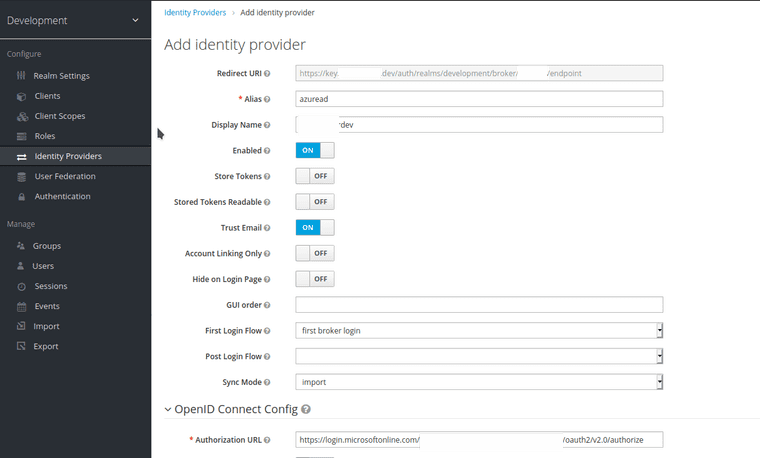
Task: Go to Identity Providers breadcrumb link
Action: point(195,13)
